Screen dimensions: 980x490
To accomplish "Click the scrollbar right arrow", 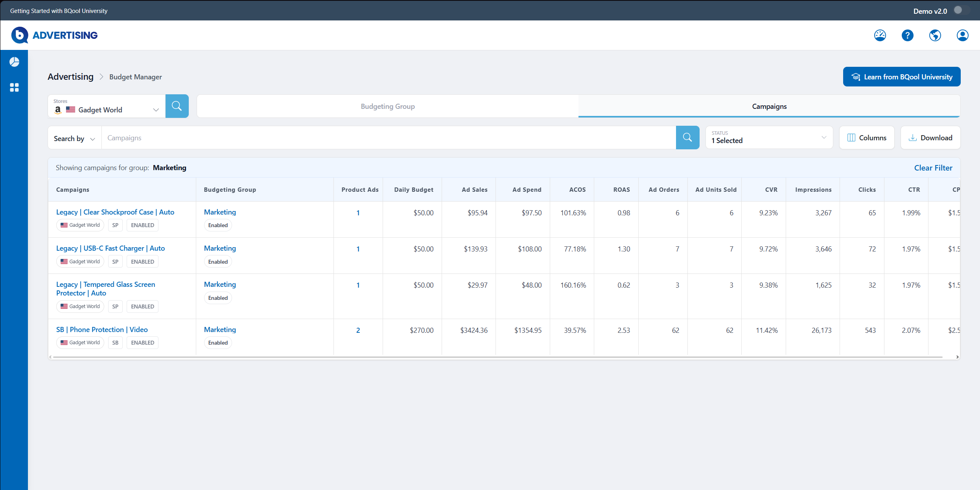I will pos(957,357).
